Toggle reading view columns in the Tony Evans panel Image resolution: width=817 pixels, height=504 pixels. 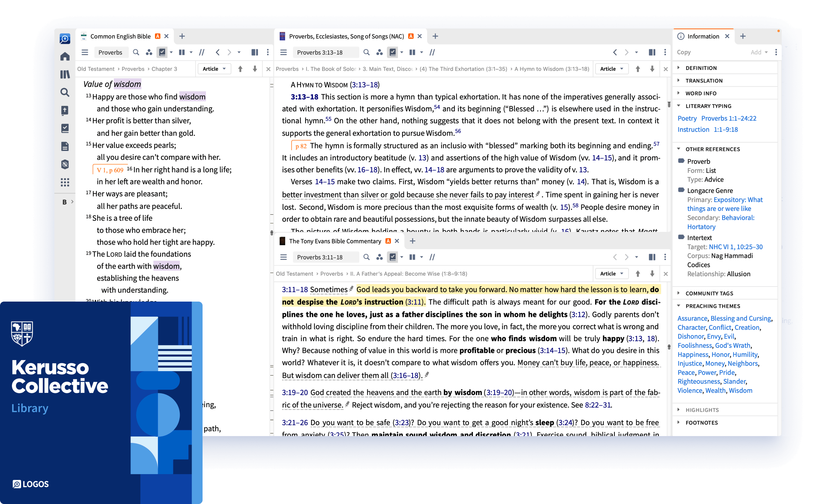point(652,257)
